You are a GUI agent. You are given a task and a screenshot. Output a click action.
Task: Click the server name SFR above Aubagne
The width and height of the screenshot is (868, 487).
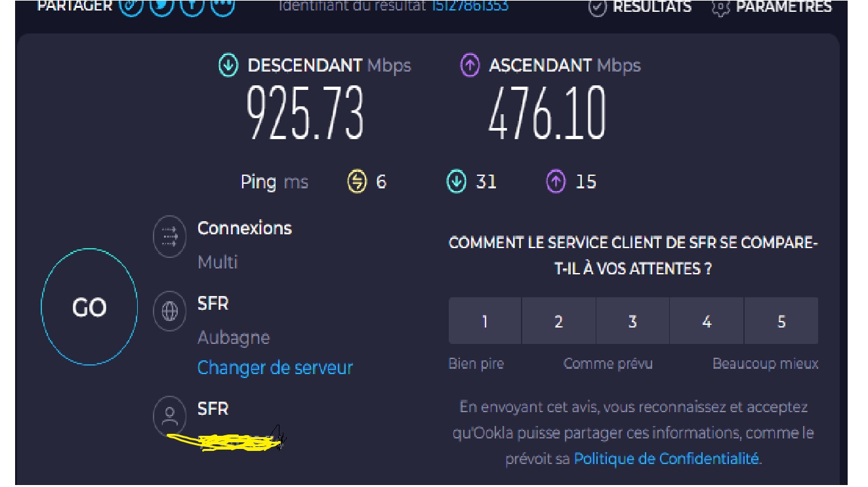click(x=213, y=304)
